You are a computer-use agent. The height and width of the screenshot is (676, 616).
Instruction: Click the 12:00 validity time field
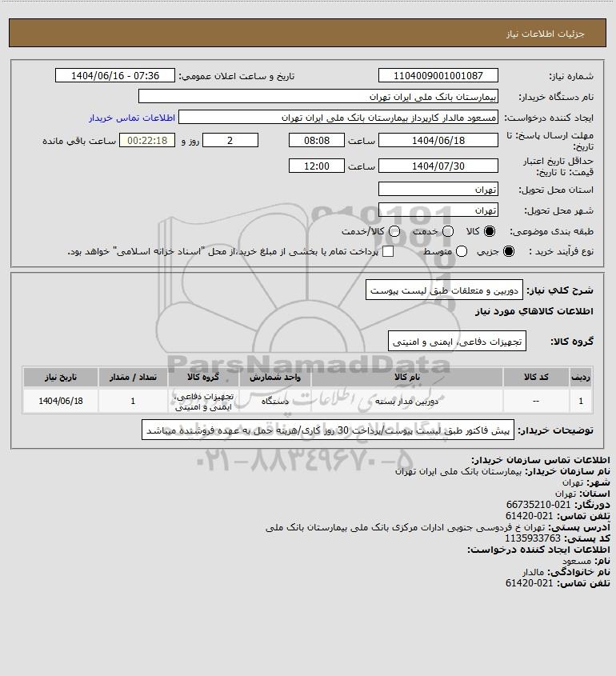coord(317,166)
